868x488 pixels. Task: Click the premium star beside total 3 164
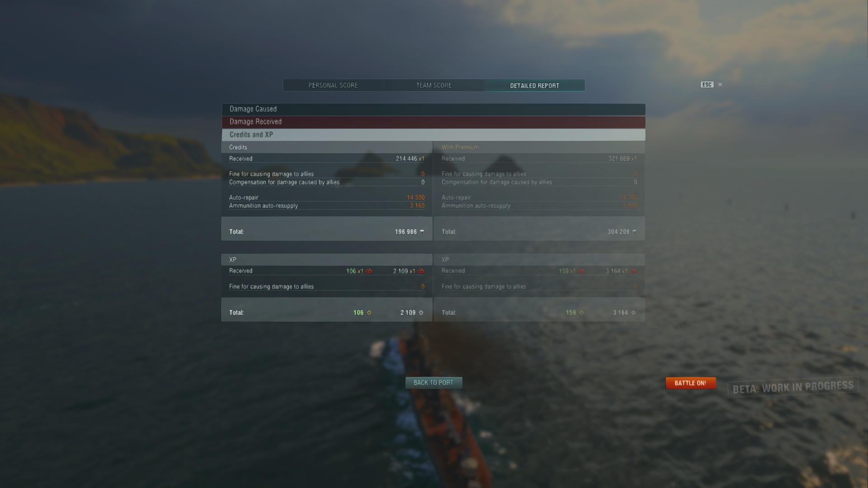click(633, 313)
